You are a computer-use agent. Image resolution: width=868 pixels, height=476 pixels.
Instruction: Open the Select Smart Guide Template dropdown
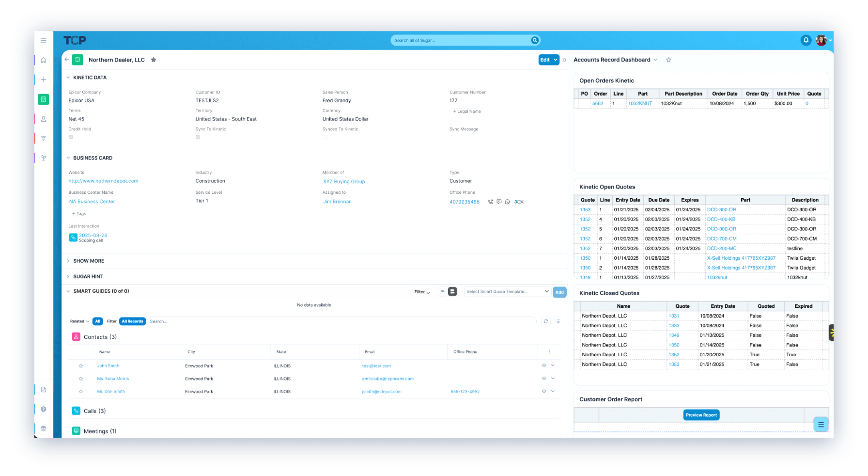click(x=507, y=291)
